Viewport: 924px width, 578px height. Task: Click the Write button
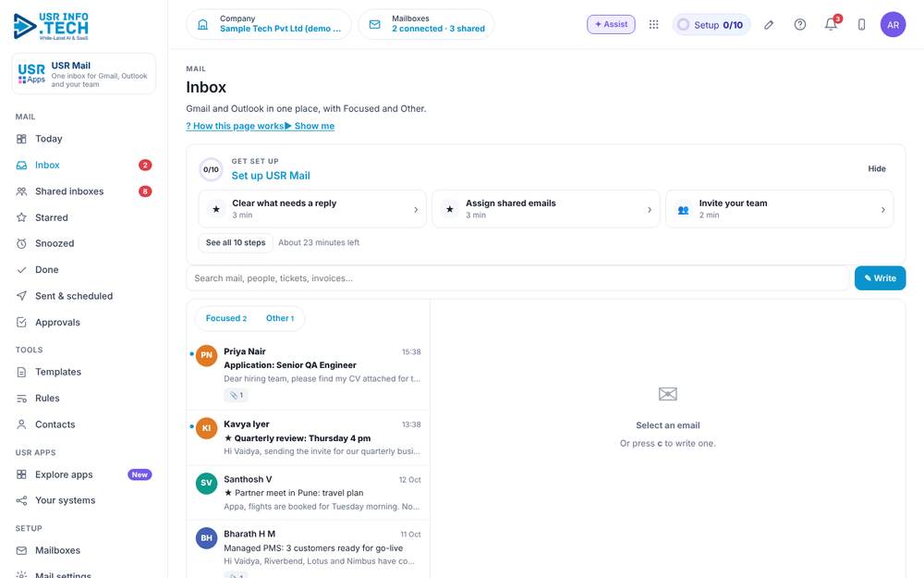tap(880, 278)
